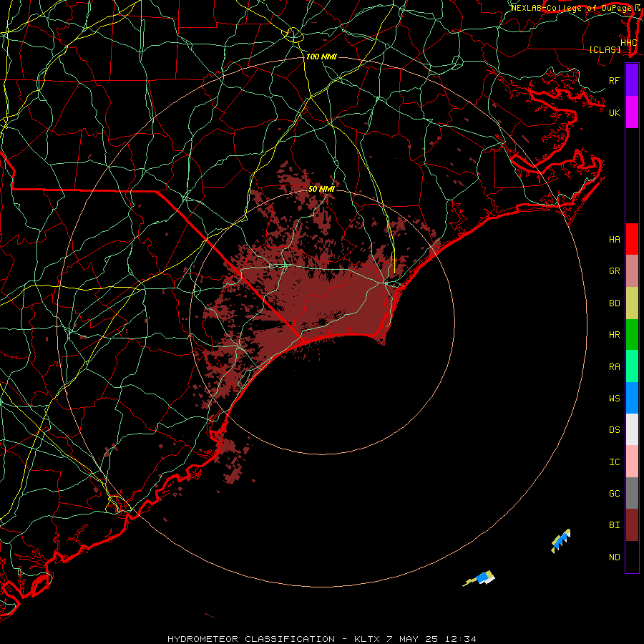The image size is (644, 644).
Task: Click the HR green legend swatch
Action: pyautogui.click(x=632, y=335)
